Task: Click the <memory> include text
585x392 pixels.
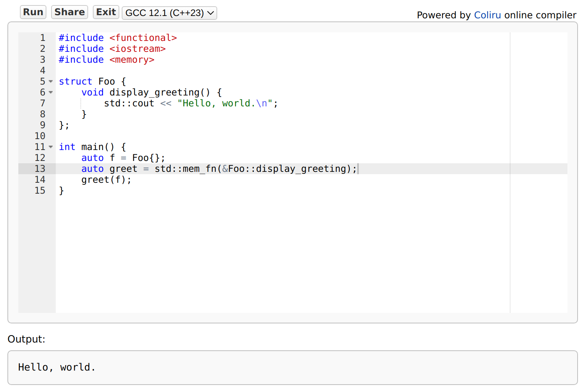Action: (132, 60)
